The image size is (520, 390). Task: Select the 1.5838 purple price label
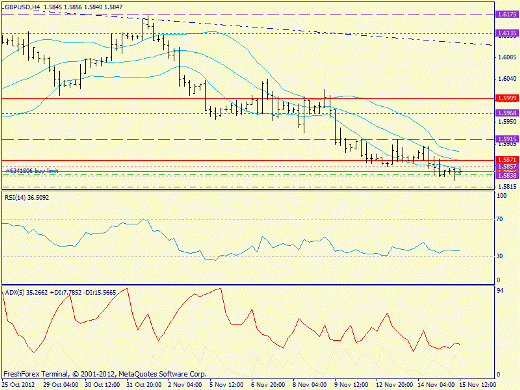point(507,175)
